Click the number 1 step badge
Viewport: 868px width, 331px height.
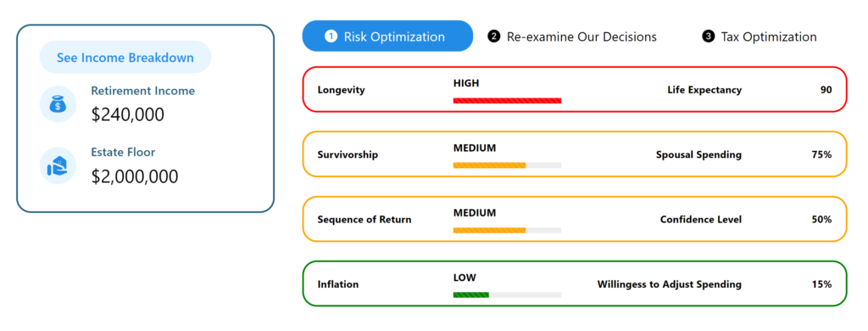331,36
